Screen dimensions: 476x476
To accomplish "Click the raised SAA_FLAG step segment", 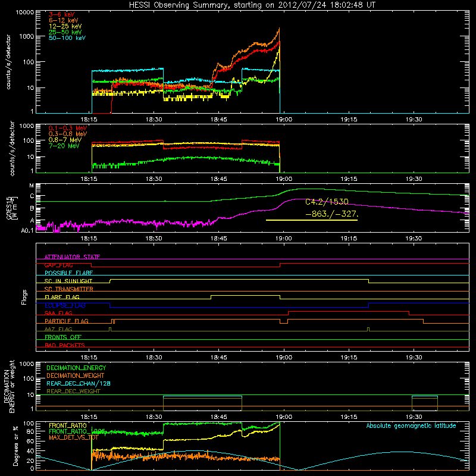I will click(349, 311).
